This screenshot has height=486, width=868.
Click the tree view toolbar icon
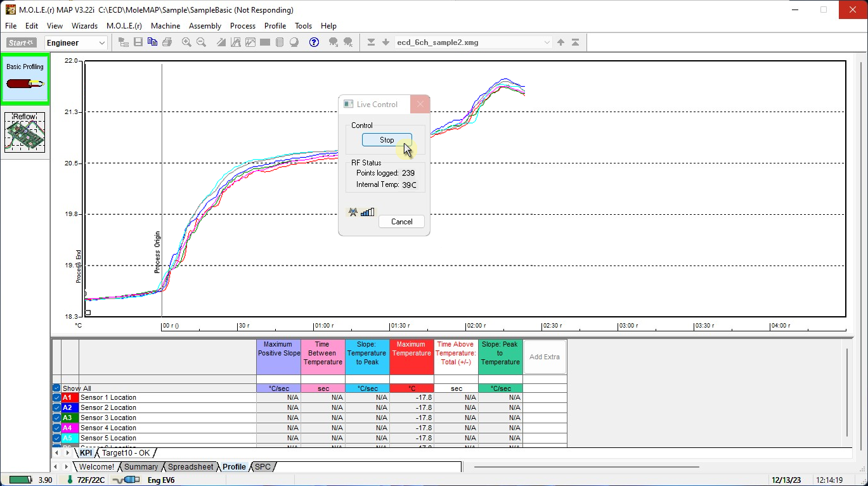123,42
